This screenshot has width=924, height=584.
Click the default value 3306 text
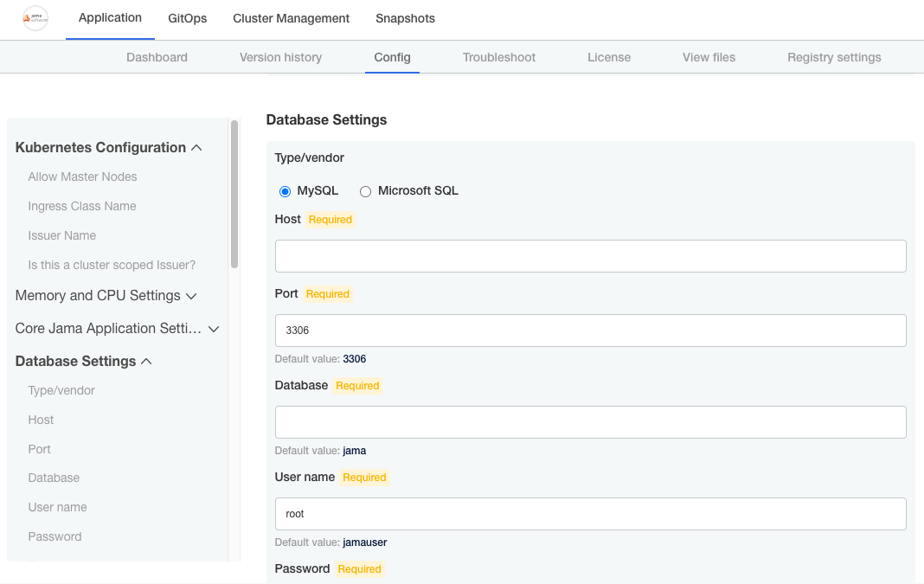point(354,359)
